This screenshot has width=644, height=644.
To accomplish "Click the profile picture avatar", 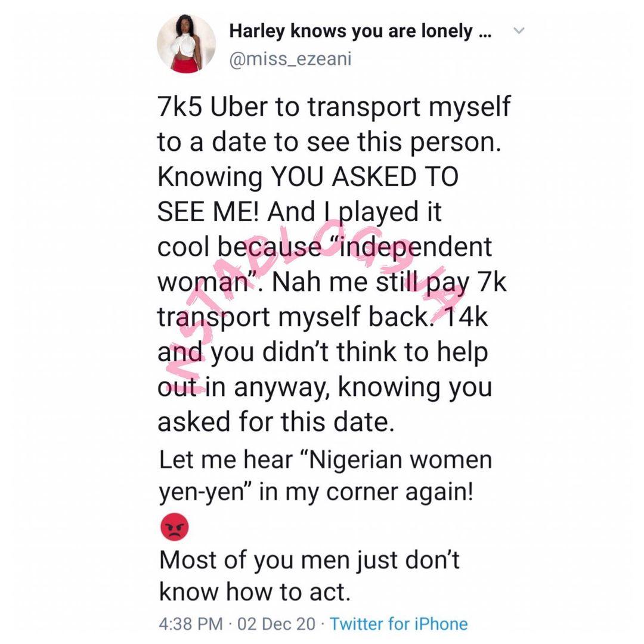I will tap(186, 44).
